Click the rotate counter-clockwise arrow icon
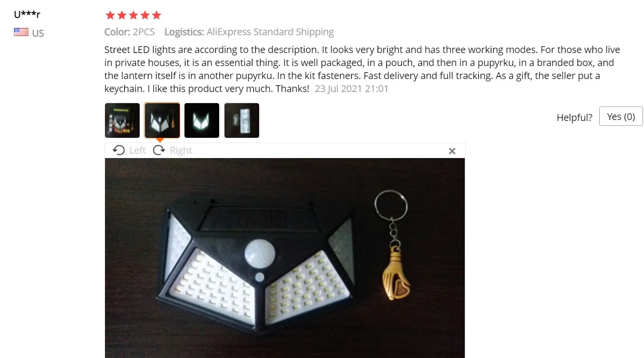644x358 pixels. (x=118, y=150)
